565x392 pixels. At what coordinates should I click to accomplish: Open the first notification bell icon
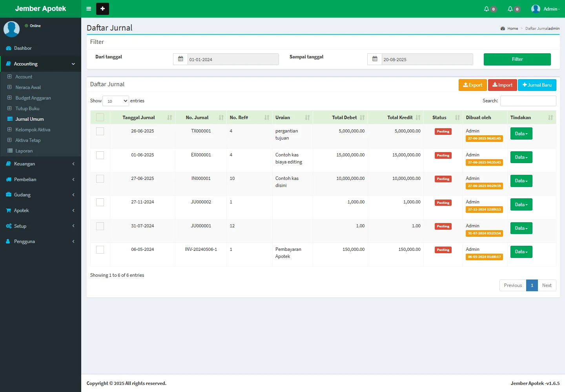click(487, 9)
